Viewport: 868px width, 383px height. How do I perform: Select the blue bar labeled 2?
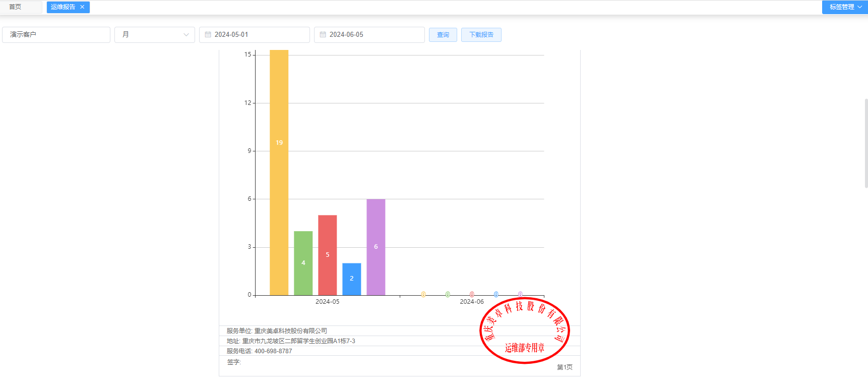tap(351, 279)
